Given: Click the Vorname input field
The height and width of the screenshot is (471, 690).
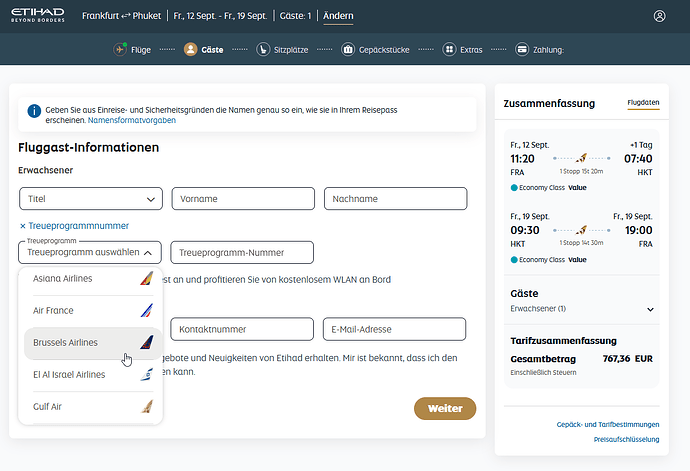Looking at the screenshot, I should [243, 199].
